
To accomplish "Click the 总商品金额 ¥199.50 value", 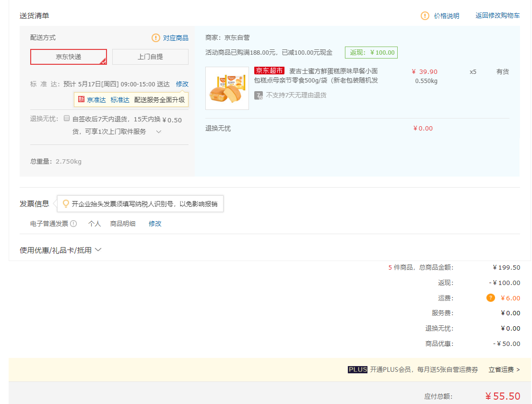I will (x=507, y=268).
